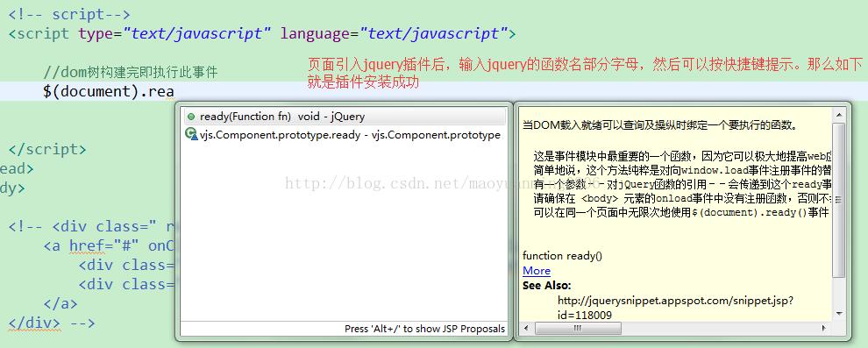Click the <a href="#" code line
868x348 pixels.
[109, 245]
